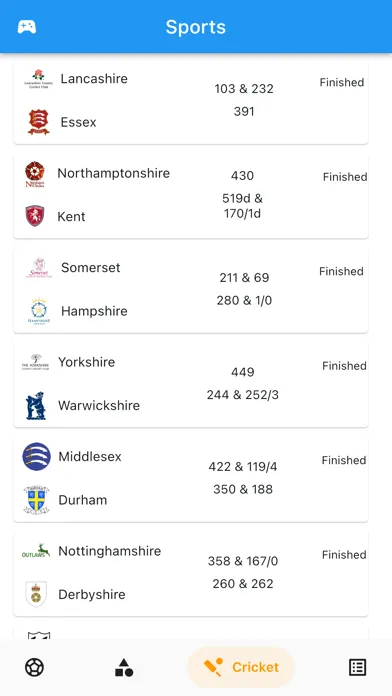Open Kent score 519d & 170/1d
The image size is (392, 696).
coord(242,206)
